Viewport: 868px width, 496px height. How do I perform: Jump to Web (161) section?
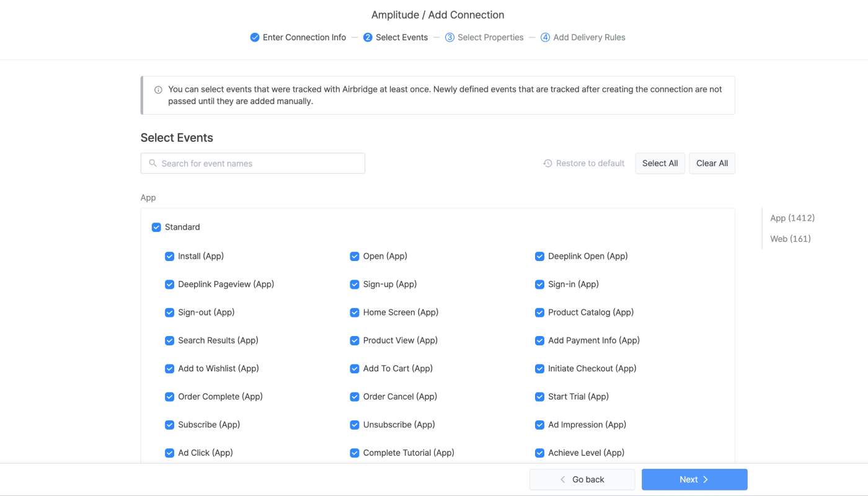coord(790,239)
